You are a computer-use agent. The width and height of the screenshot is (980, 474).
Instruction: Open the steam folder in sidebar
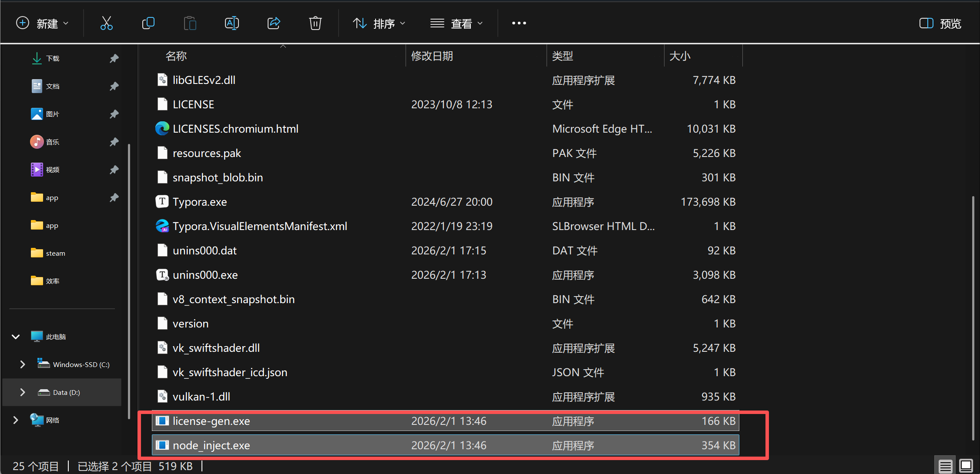(x=55, y=253)
